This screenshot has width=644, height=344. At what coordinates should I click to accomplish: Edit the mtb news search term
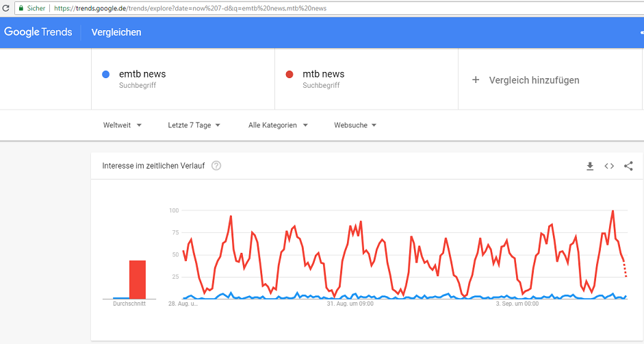tap(324, 74)
